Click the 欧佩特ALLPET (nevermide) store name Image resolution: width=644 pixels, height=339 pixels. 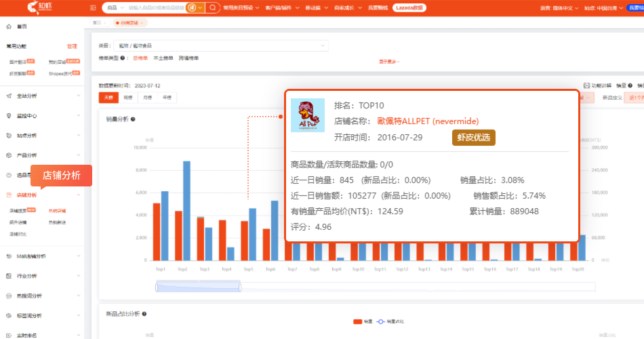pos(428,121)
